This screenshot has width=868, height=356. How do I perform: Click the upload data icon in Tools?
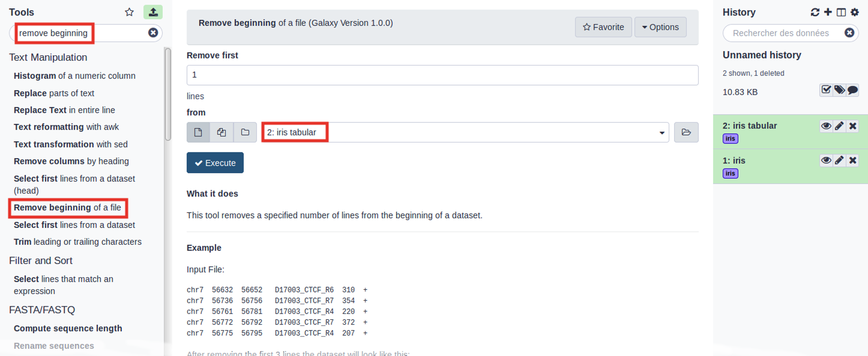click(x=153, y=12)
